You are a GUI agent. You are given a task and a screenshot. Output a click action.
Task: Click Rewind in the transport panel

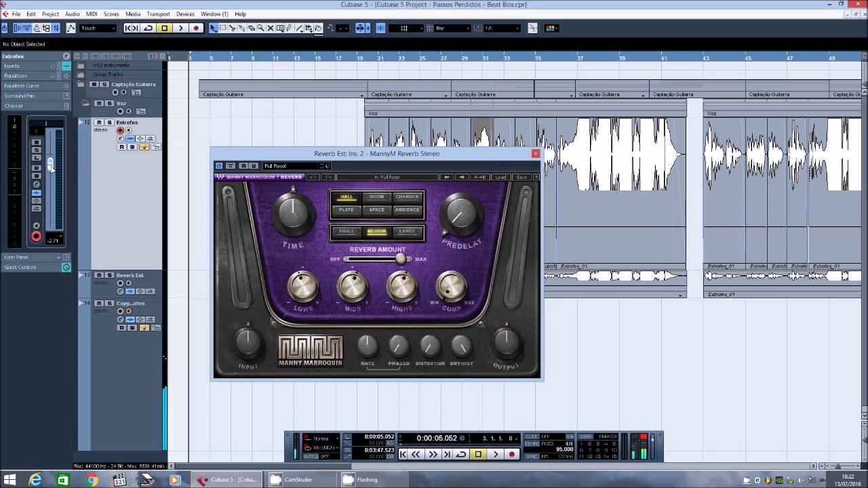coord(416,454)
